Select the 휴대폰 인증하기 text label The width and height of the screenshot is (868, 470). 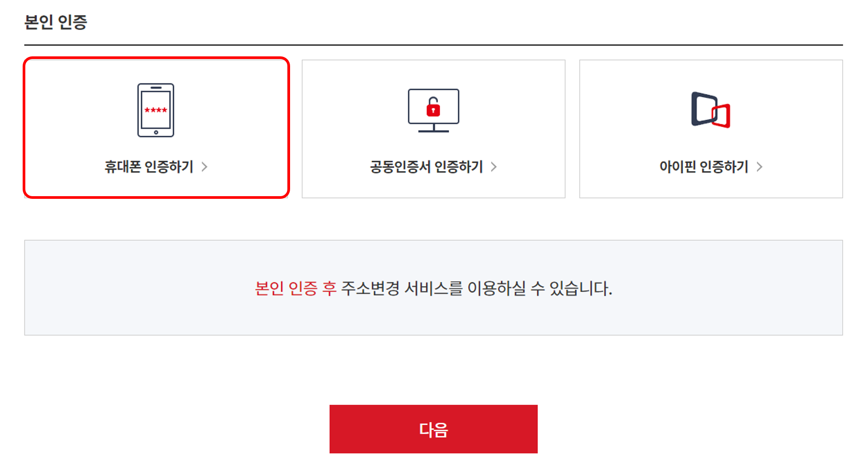[149, 167]
